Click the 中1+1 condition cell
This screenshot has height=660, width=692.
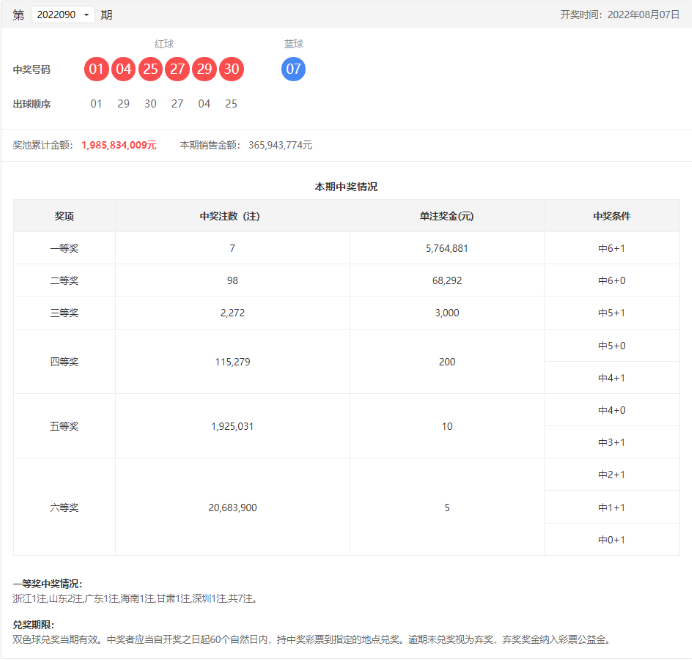click(612, 508)
